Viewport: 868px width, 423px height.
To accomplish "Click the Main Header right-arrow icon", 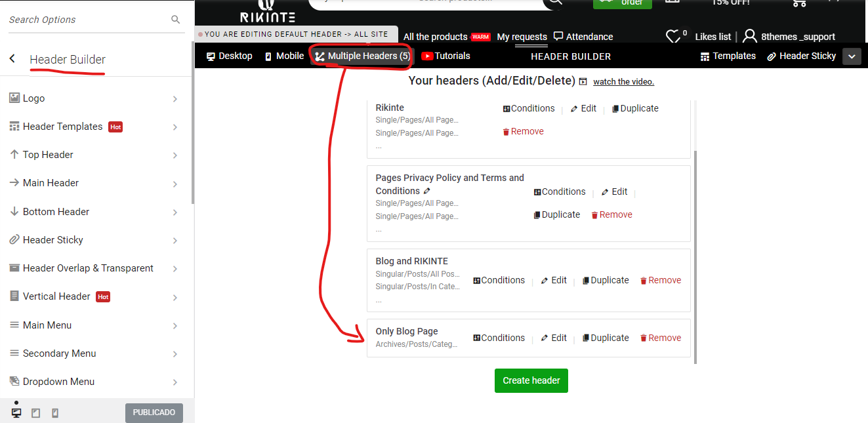I will click(x=14, y=182).
